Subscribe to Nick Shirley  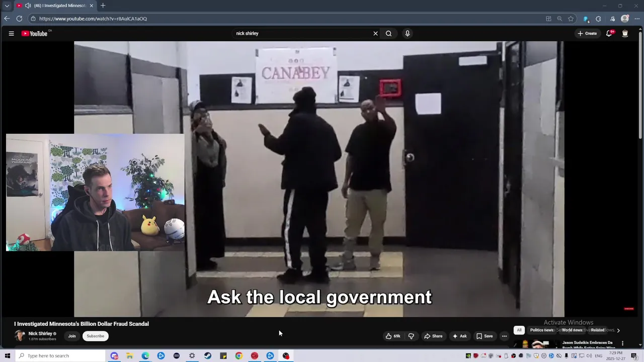tap(95, 336)
